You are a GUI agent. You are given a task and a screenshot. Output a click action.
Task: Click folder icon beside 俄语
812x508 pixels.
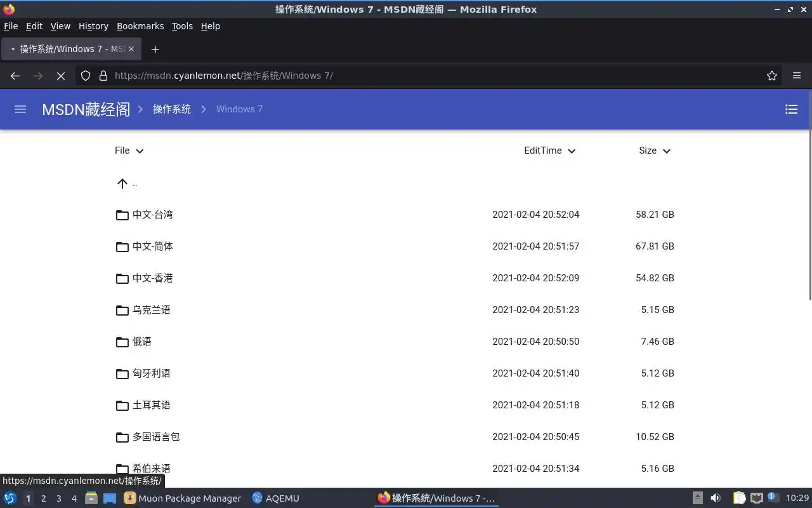click(122, 342)
